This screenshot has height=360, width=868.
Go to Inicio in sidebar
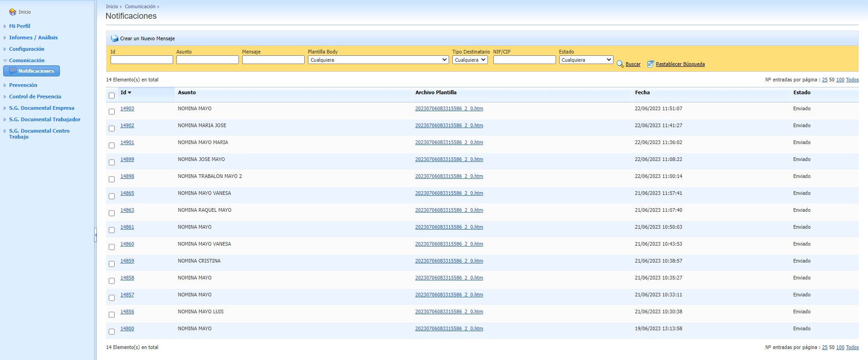(x=25, y=12)
